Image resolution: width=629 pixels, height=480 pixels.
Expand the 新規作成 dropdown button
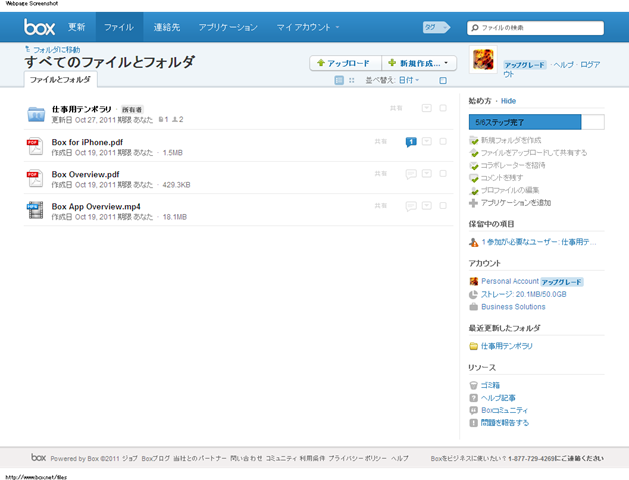tap(420, 63)
